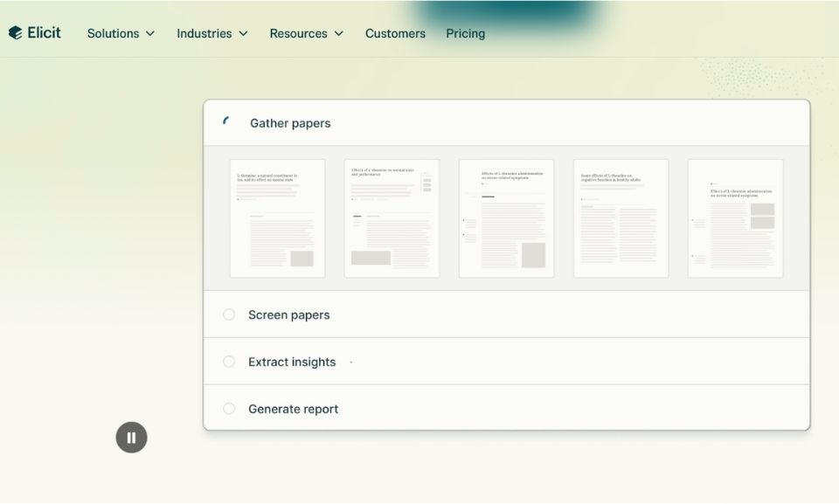The width and height of the screenshot is (839, 504).
Task: Open the stress-related symptoms paper with one bottom figure
Action: (x=506, y=218)
